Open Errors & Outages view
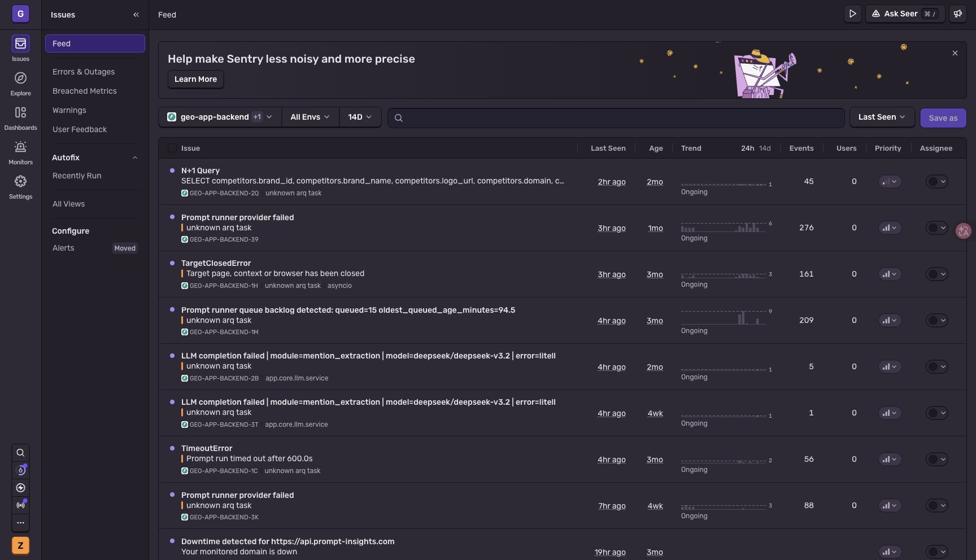Screen dimensions: 976x560 point(84,72)
